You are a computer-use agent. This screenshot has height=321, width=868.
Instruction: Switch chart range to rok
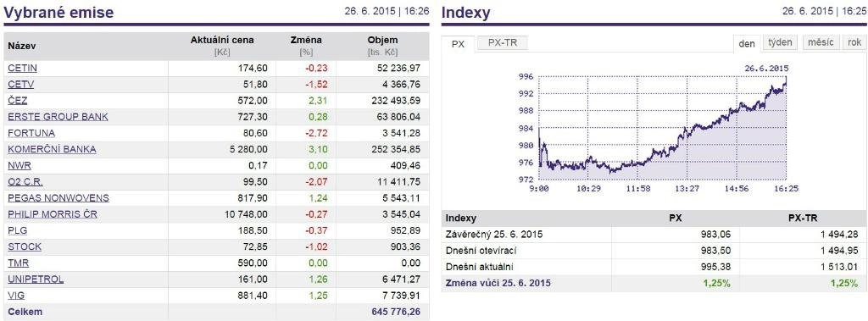click(x=854, y=42)
